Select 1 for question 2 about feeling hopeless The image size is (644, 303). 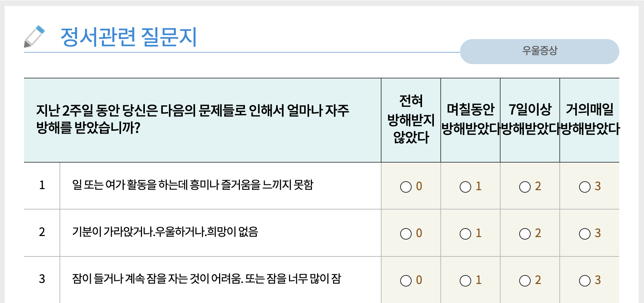coord(466,234)
